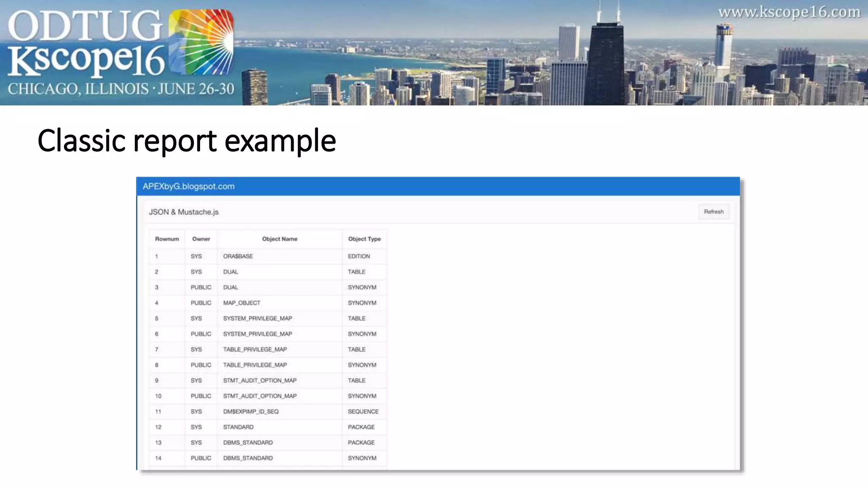868x488 pixels.
Task: Open the www.kscope16.com link
Action: point(789,12)
